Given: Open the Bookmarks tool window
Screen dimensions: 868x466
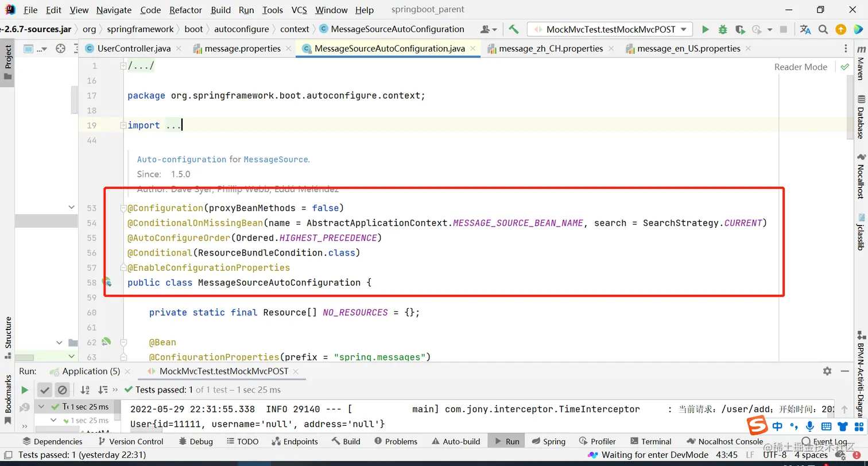Looking at the screenshot, I should pos(8,399).
